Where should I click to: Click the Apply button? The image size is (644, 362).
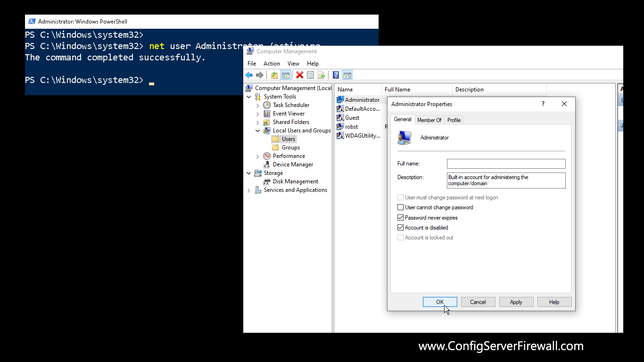point(516,302)
